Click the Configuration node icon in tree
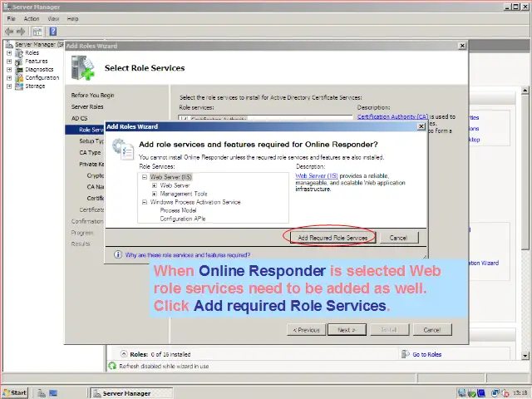 19,77
